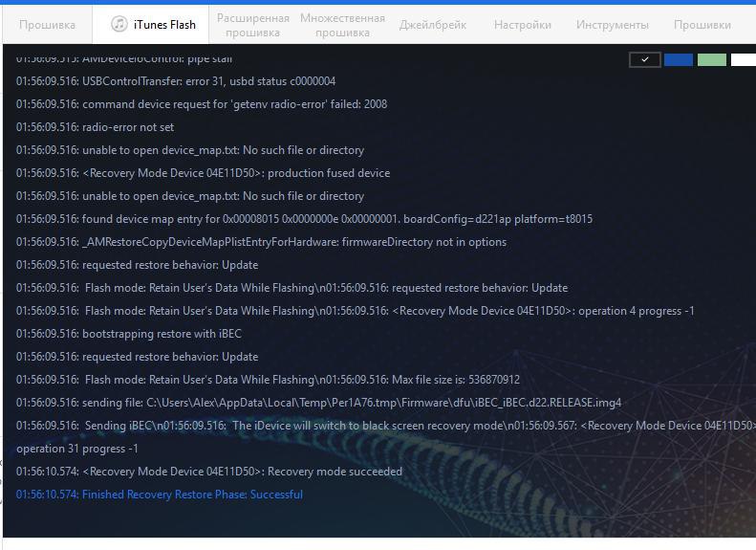The image size is (756, 550).
Task: Go to the Джейлбрейк tab
Action: [x=433, y=25]
